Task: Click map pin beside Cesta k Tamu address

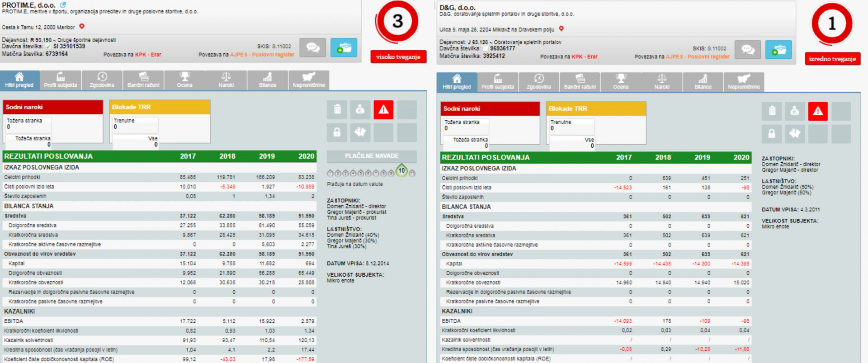Action: [82, 27]
